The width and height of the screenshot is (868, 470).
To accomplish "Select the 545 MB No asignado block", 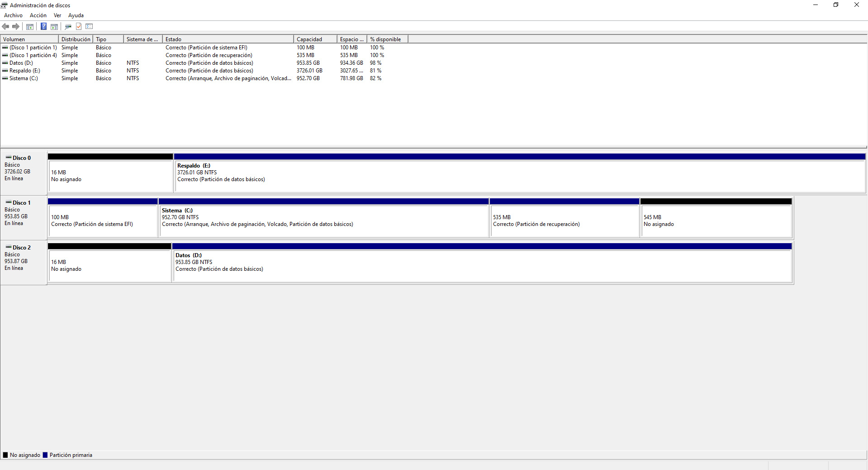I will (x=716, y=218).
